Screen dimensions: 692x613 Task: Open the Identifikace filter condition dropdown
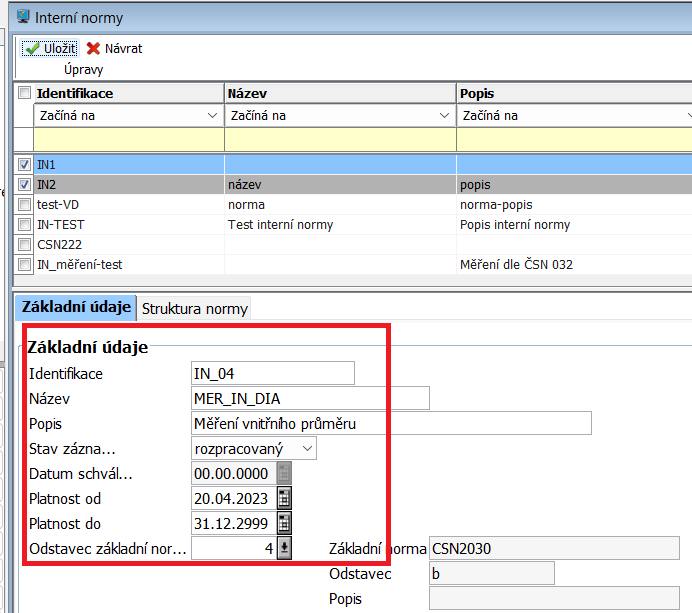pos(211,116)
